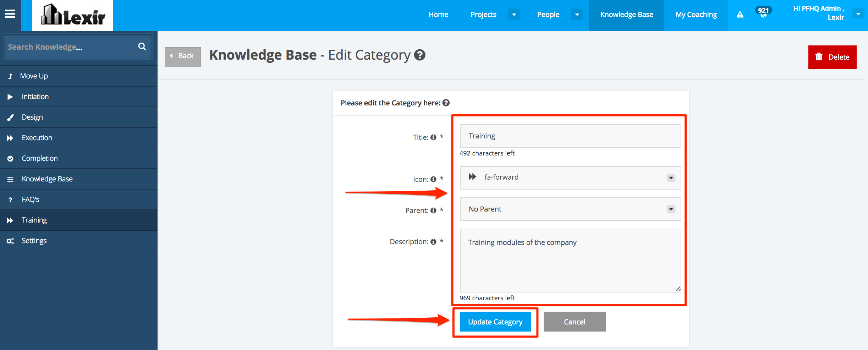Open the user account dropdown arrow
The height and width of the screenshot is (350, 868).
(858, 14)
